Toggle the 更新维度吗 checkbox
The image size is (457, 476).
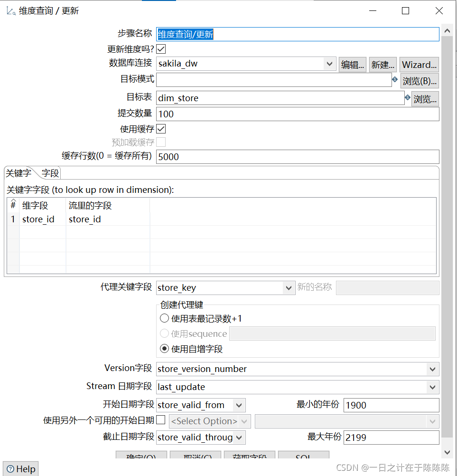[161, 49]
